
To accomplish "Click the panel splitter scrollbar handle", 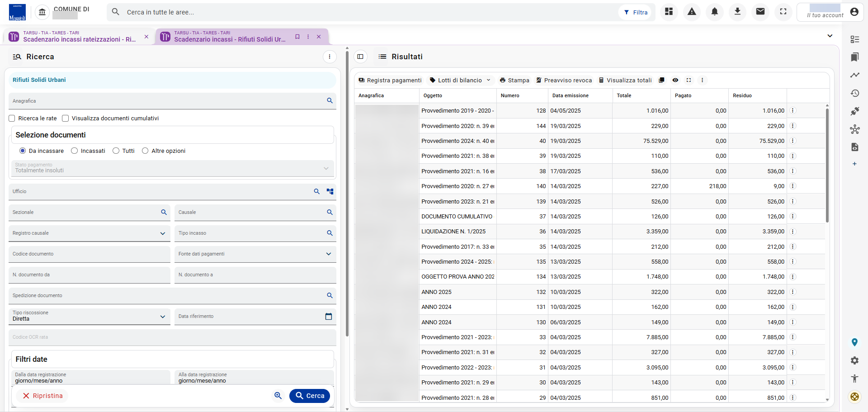I will click(347, 194).
